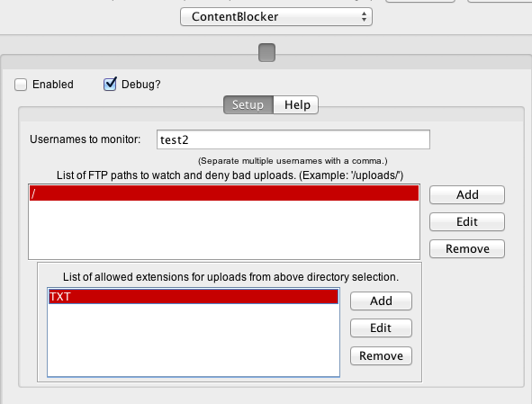Screen dimensions: 532x404
Task: Open the Help tab
Action: pyautogui.click(x=296, y=104)
